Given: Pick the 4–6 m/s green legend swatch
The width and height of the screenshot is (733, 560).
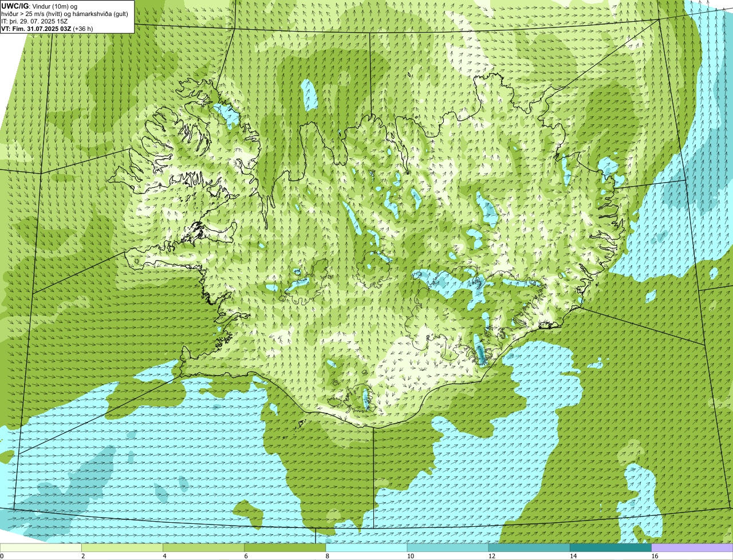Looking at the screenshot, I should 203,548.
